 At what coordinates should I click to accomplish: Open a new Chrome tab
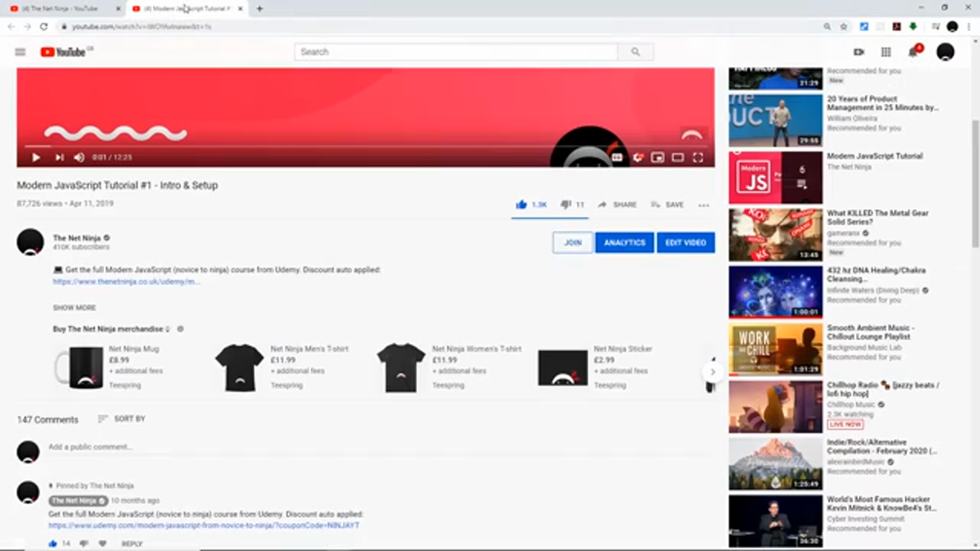260,8
